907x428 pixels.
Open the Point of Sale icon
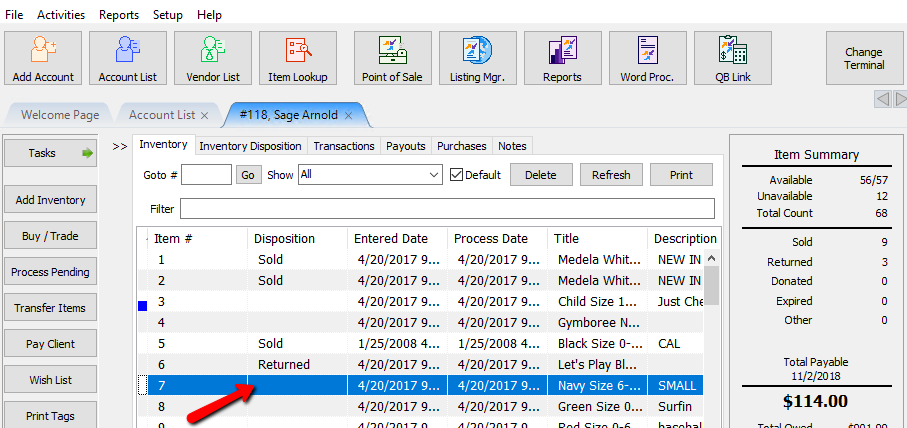[392, 58]
